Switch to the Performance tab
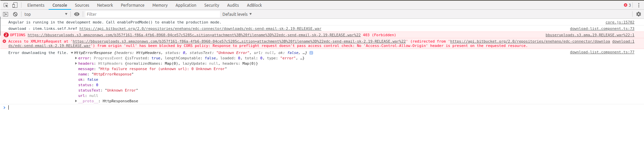The image size is (644, 165). pos(133,5)
